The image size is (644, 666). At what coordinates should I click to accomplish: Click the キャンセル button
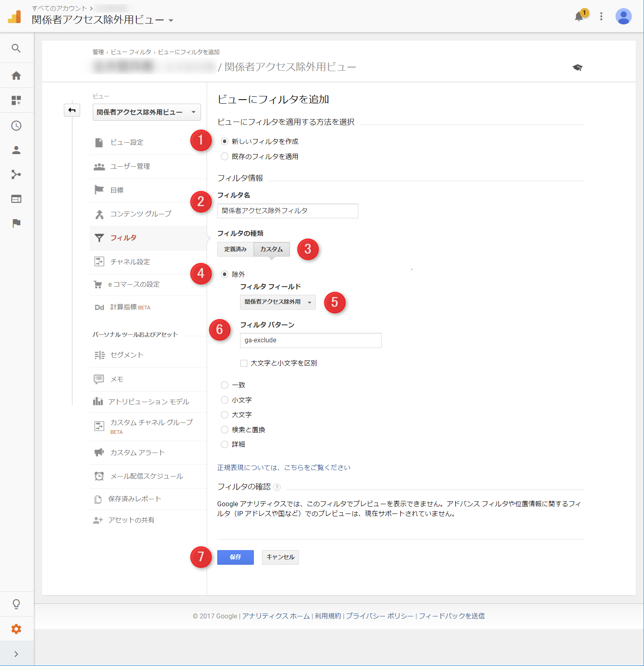pyautogui.click(x=280, y=557)
